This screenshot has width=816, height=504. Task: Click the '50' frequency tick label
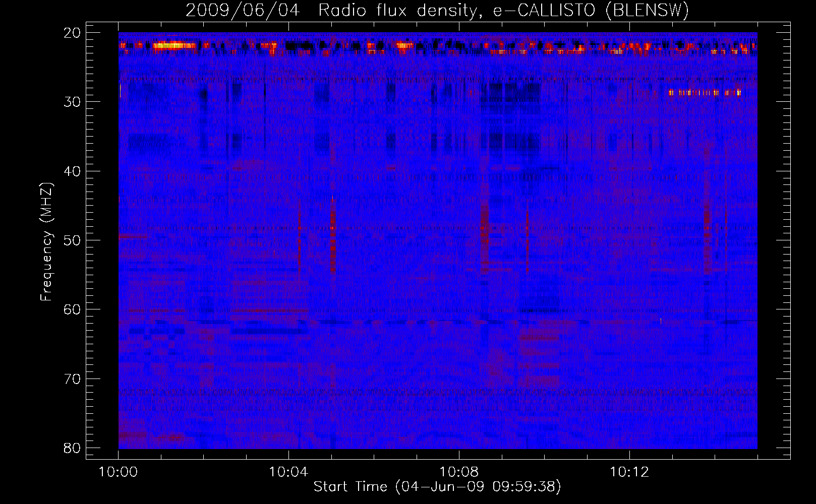click(73, 240)
